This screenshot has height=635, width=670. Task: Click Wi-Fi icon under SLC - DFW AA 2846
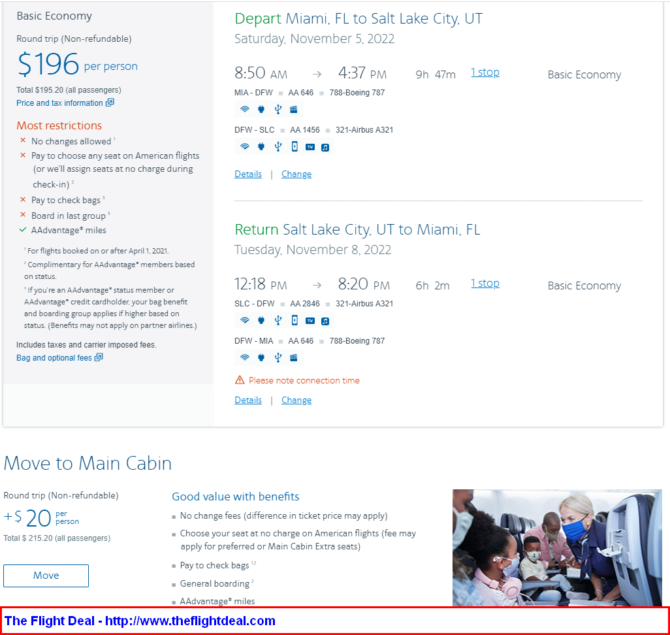pyautogui.click(x=244, y=320)
